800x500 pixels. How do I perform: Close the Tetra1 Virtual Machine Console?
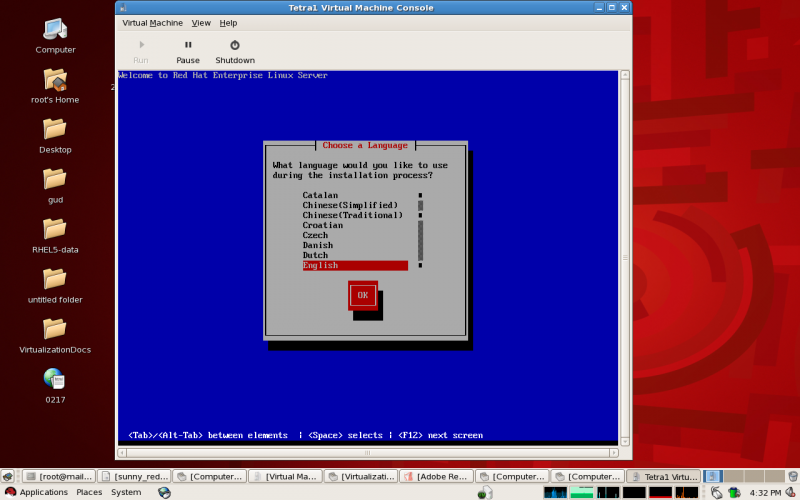pos(624,8)
